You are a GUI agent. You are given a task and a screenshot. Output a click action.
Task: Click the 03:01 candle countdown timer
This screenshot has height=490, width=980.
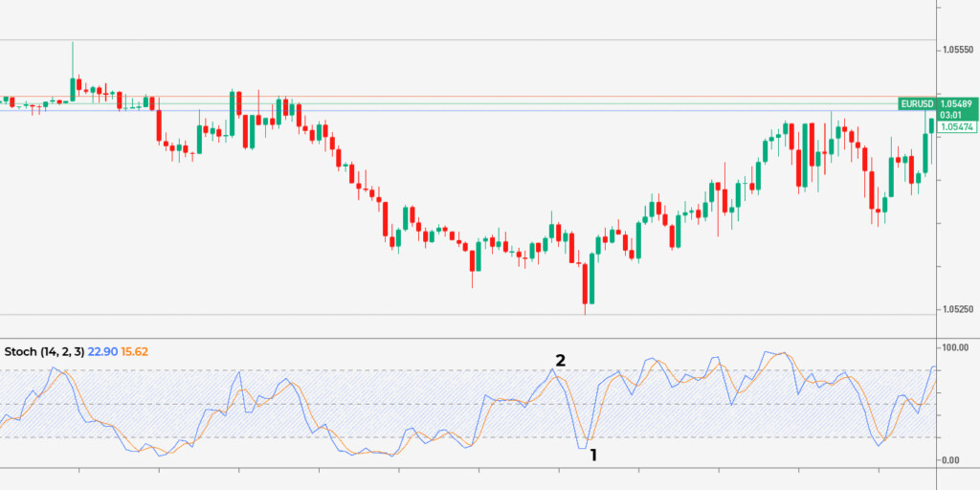950,115
